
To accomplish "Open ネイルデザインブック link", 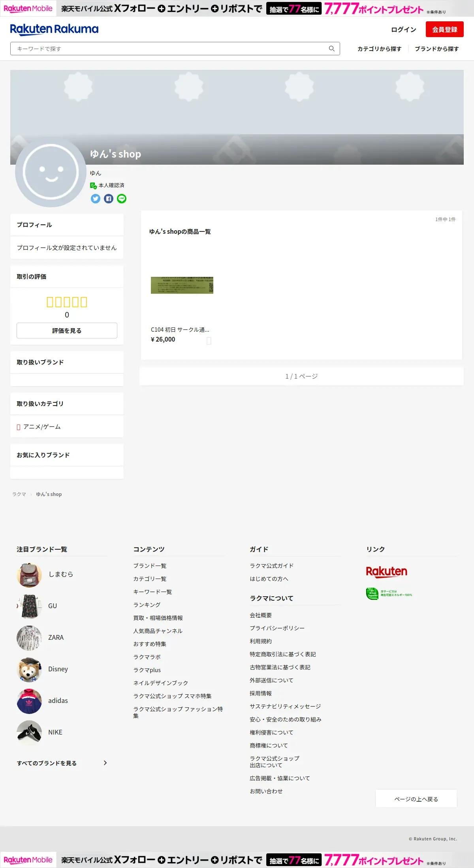I will pos(161,683).
